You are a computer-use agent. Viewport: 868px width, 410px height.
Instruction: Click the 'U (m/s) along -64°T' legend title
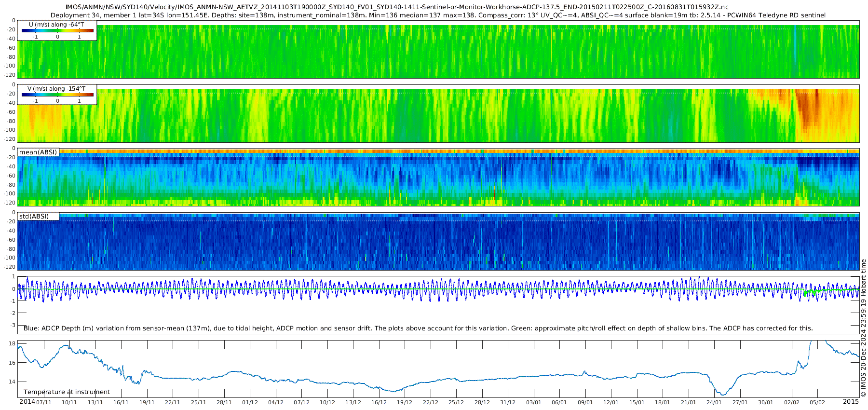[56, 25]
